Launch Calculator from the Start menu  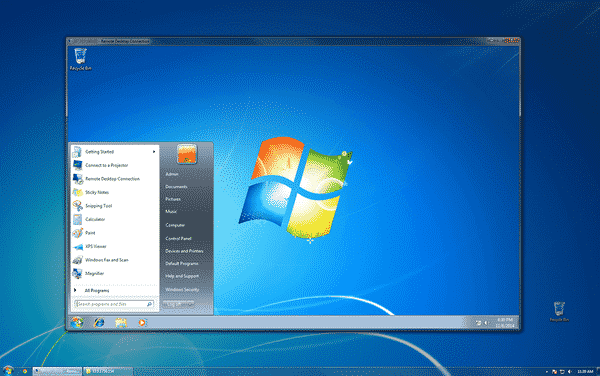114,219
